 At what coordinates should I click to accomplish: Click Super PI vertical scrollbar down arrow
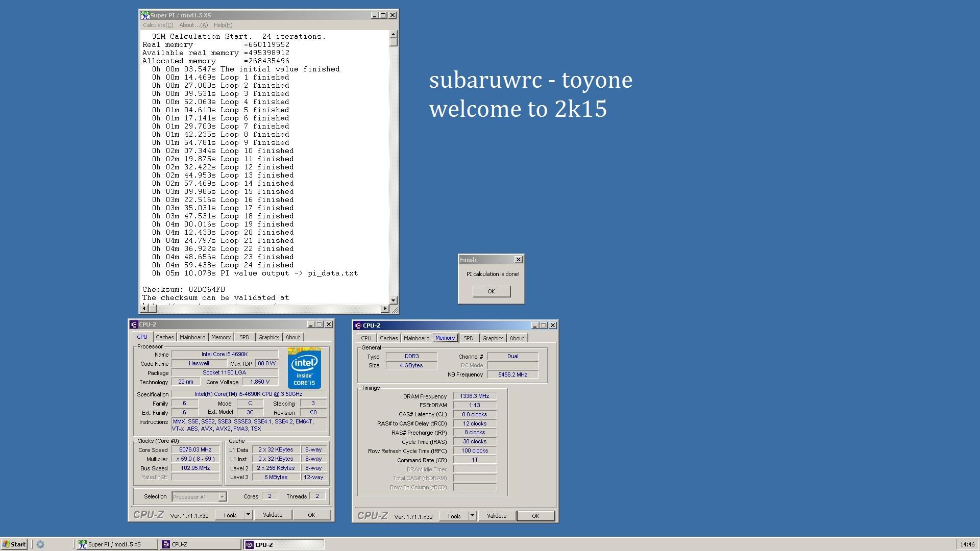393,300
